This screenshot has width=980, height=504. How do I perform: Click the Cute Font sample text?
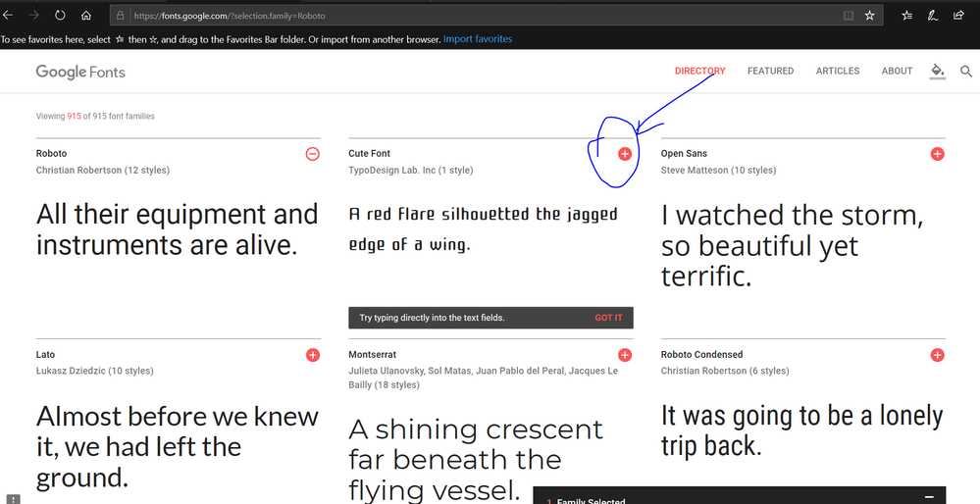coord(483,229)
